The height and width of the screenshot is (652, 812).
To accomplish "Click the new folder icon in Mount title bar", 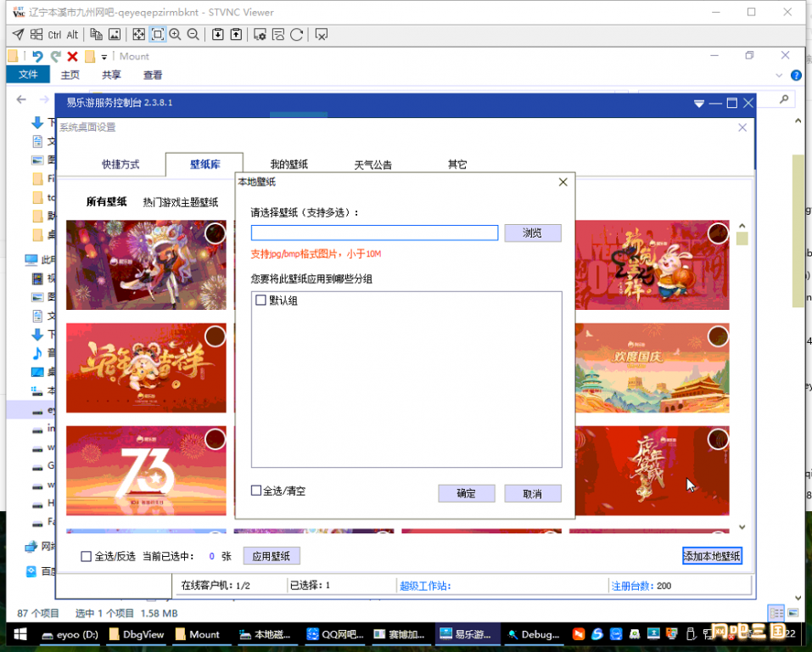I will 90,56.
